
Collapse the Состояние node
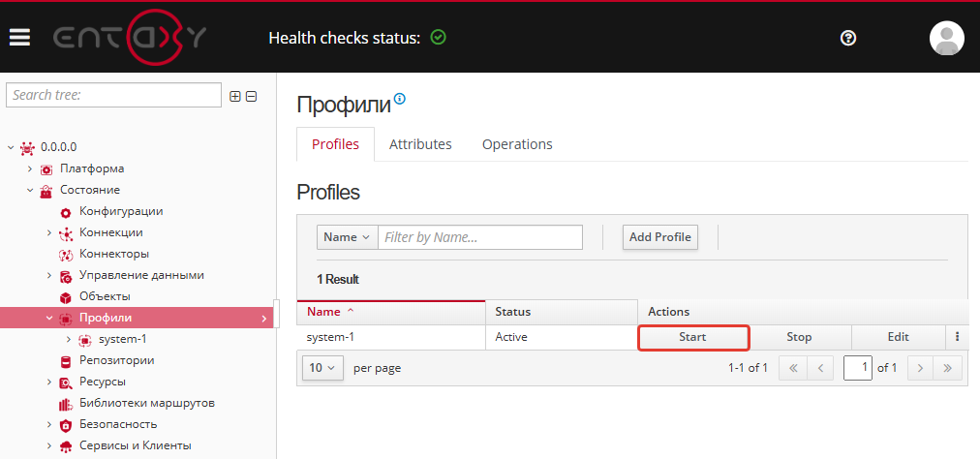coord(30,190)
